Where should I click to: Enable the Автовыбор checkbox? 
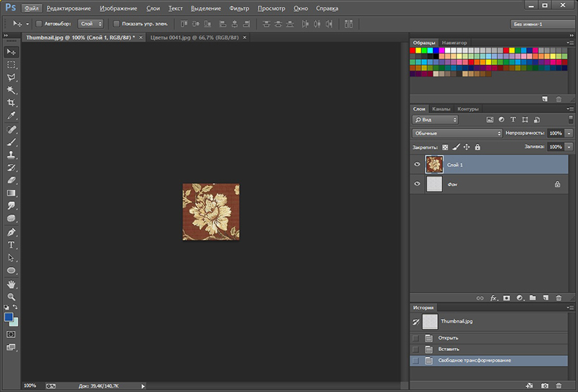[x=38, y=24]
